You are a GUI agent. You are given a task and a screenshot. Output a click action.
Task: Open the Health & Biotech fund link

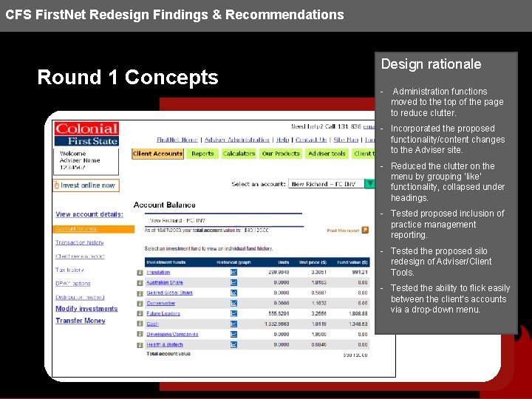tap(165, 345)
